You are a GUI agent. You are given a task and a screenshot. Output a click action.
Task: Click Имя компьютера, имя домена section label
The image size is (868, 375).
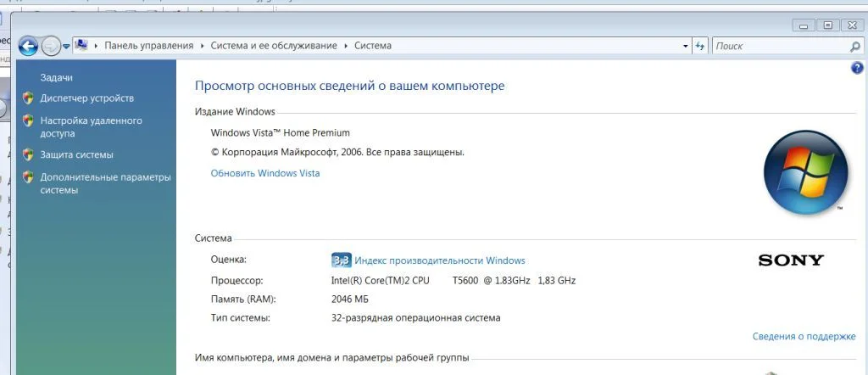click(x=331, y=358)
